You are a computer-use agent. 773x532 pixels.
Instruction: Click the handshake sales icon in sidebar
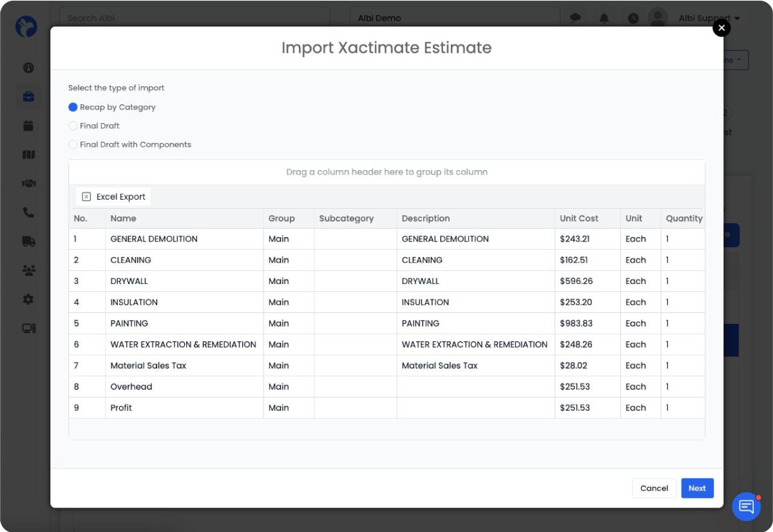pos(26,184)
